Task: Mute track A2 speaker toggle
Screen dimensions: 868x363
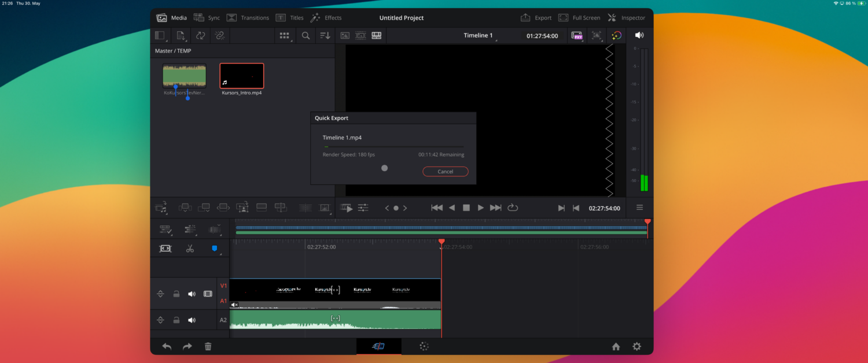Action: coord(192,320)
